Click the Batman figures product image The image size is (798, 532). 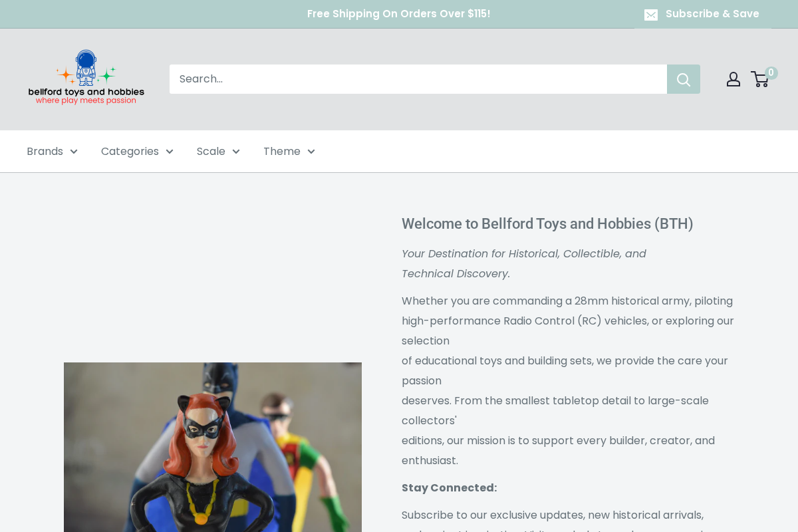pos(213,447)
